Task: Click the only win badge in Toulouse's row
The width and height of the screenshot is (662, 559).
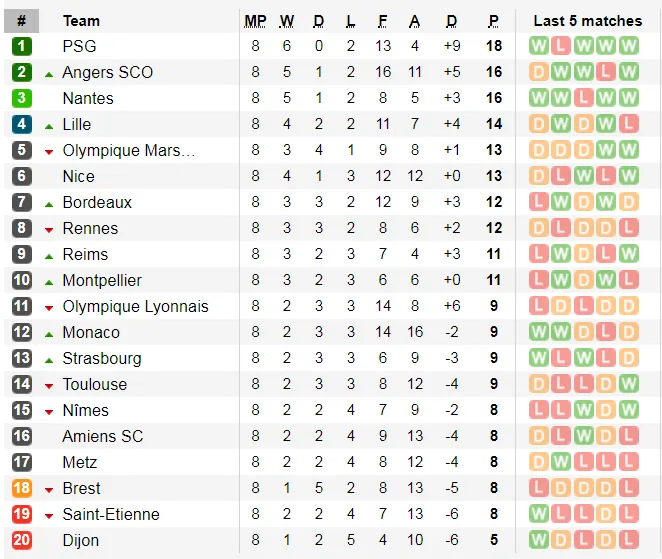Action: (629, 384)
